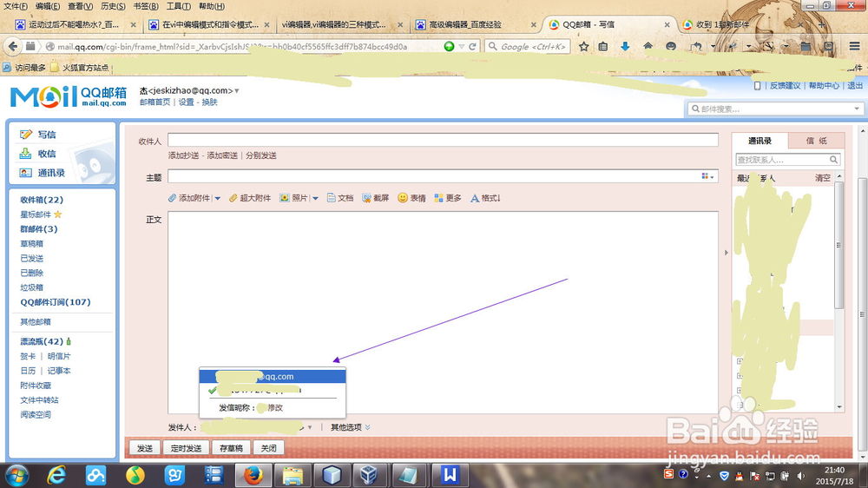The height and width of the screenshot is (488, 868).
Task: Click the star icon beside 星标邮件
Action: [57, 214]
